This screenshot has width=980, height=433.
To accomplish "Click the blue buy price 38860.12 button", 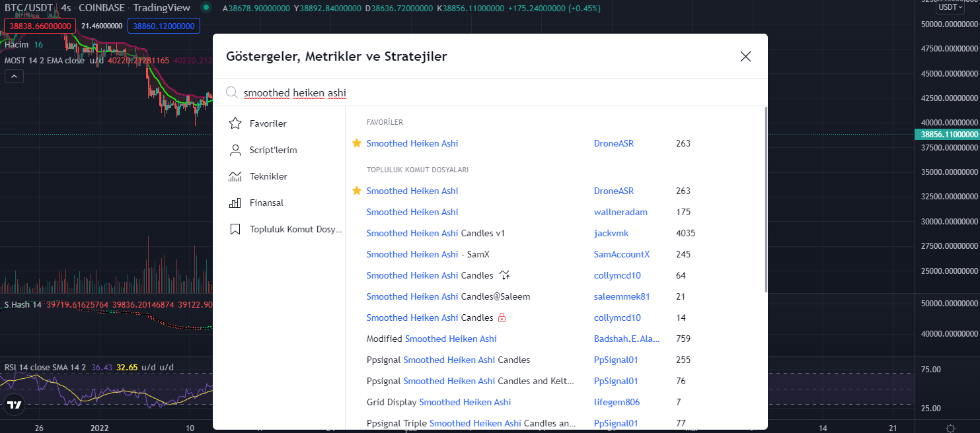I will [163, 26].
